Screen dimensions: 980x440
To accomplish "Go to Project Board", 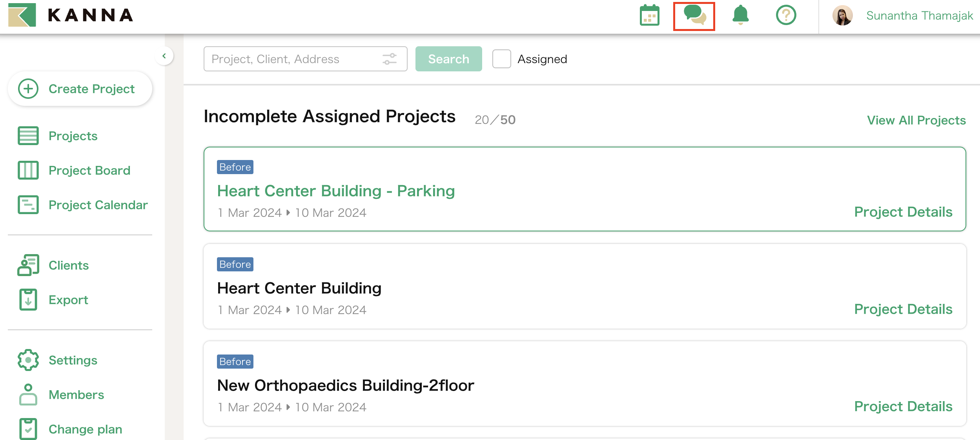I will pos(89,170).
